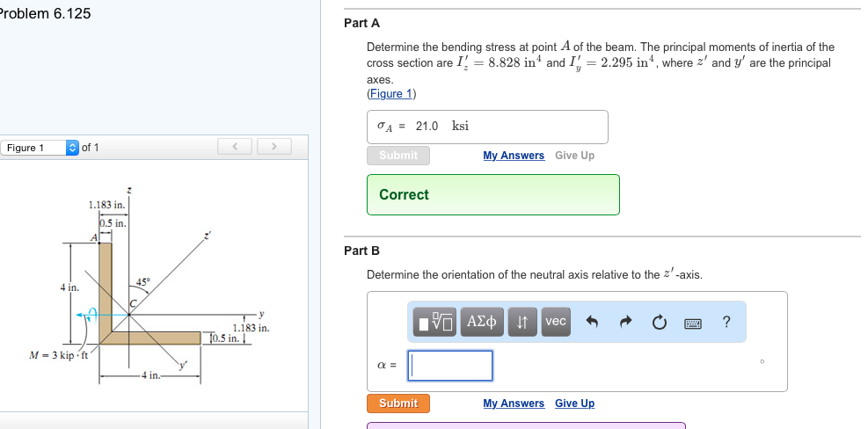This screenshot has width=868, height=429.
Task: Click the beam cross-section figure image
Action: point(150,287)
